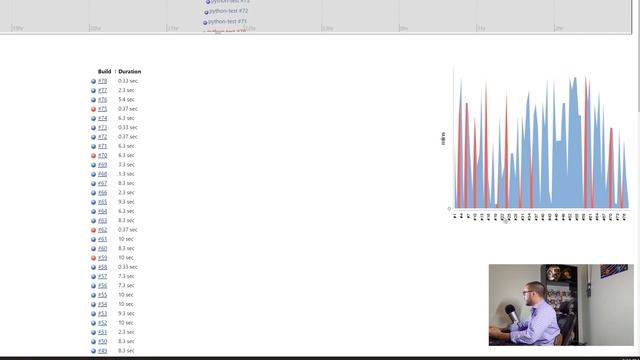This screenshot has width=640, height=360.
Task: Click the blue status ball for build #73
Action: coord(93,128)
